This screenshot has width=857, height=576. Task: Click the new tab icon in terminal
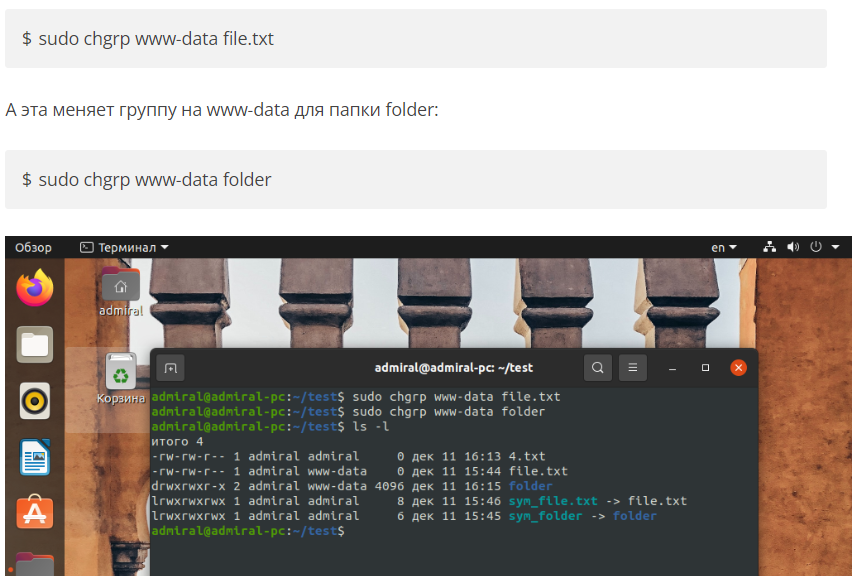click(171, 368)
